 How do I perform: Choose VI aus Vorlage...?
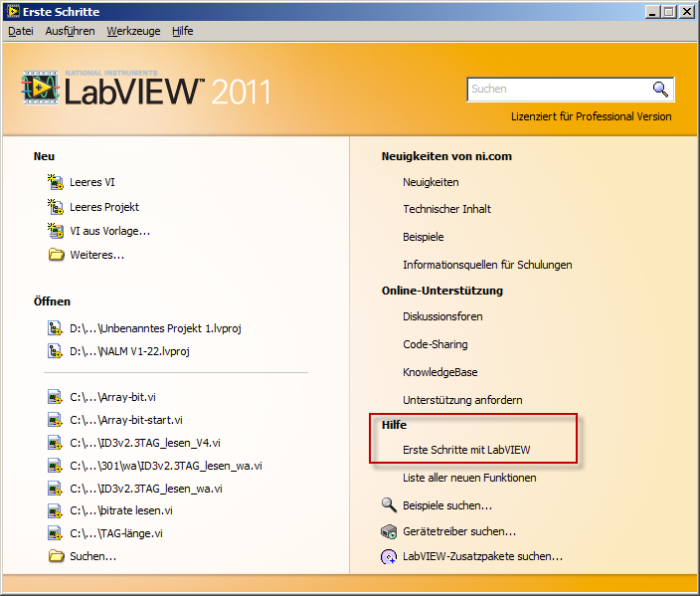(109, 231)
